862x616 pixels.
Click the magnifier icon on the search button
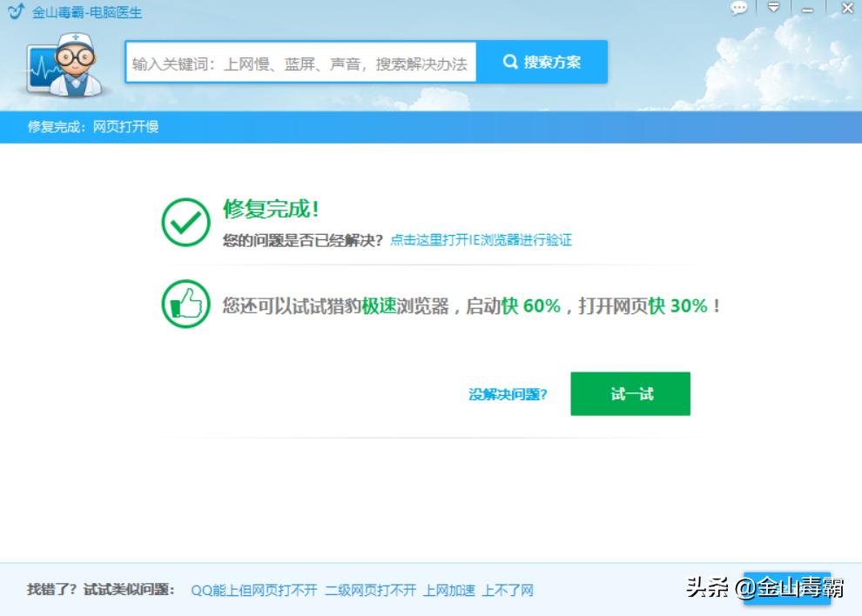[x=508, y=62]
